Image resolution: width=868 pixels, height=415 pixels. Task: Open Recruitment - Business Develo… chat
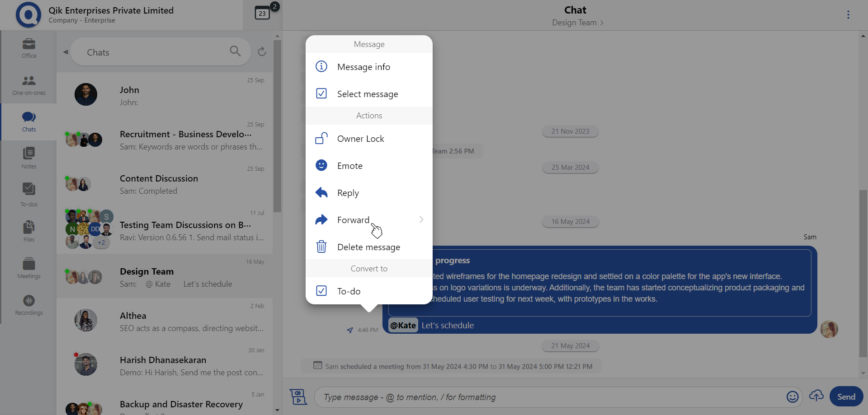click(x=165, y=139)
